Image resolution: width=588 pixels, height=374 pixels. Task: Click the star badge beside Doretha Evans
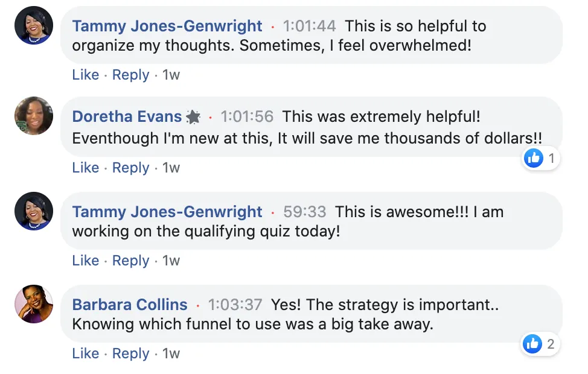(x=193, y=117)
